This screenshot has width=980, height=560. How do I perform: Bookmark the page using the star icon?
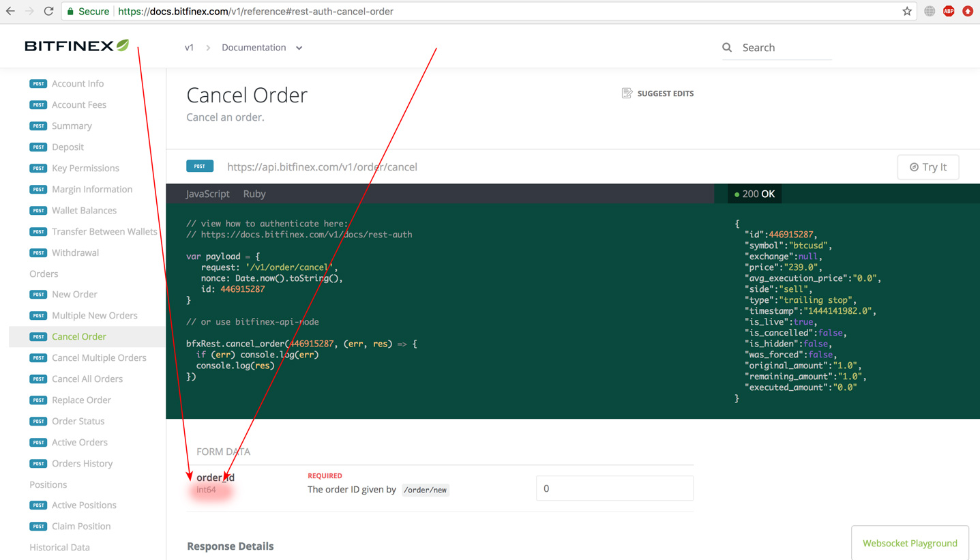point(908,11)
